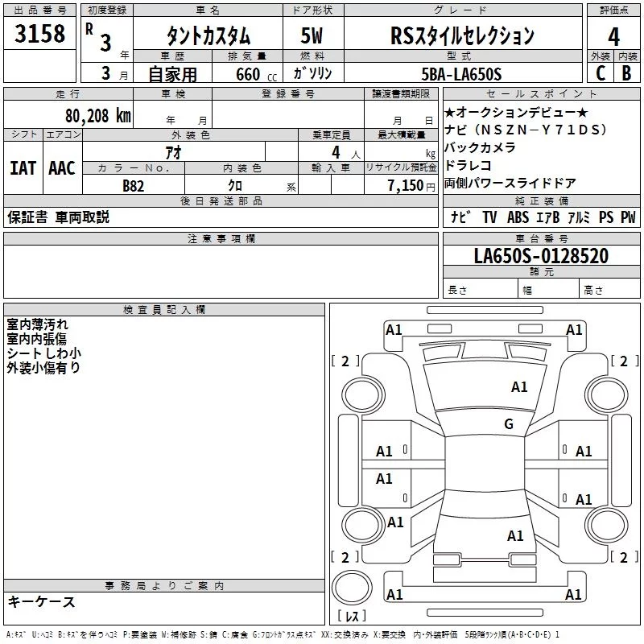Click the interior grade B cell

pos(627,73)
